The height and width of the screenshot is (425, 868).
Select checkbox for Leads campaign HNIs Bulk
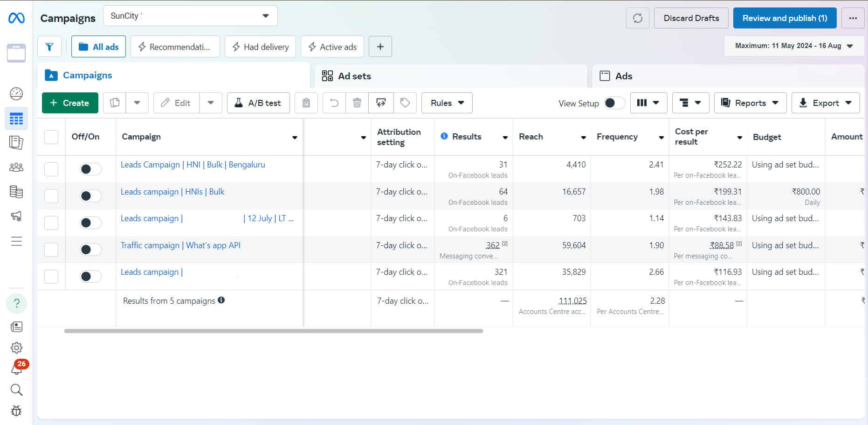(51, 196)
